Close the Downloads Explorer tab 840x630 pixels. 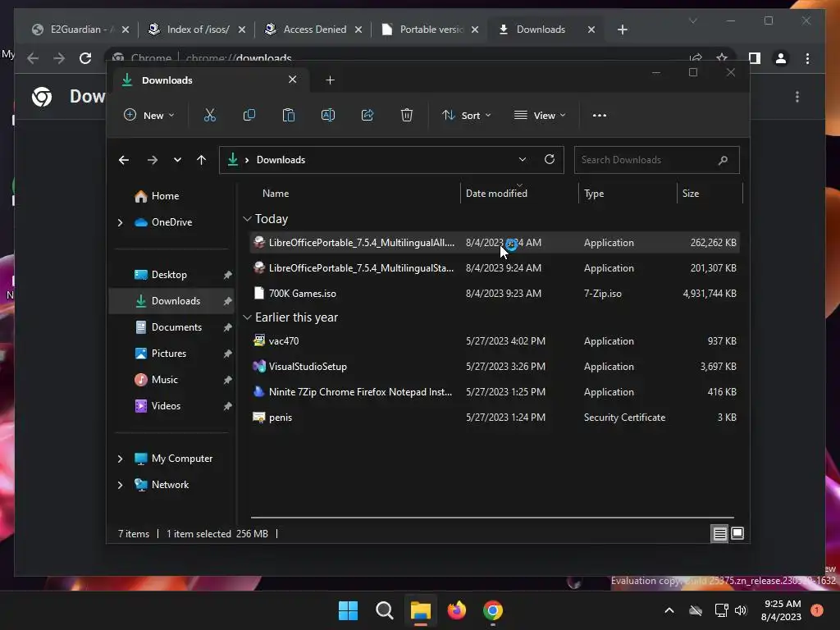pos(293,80)
